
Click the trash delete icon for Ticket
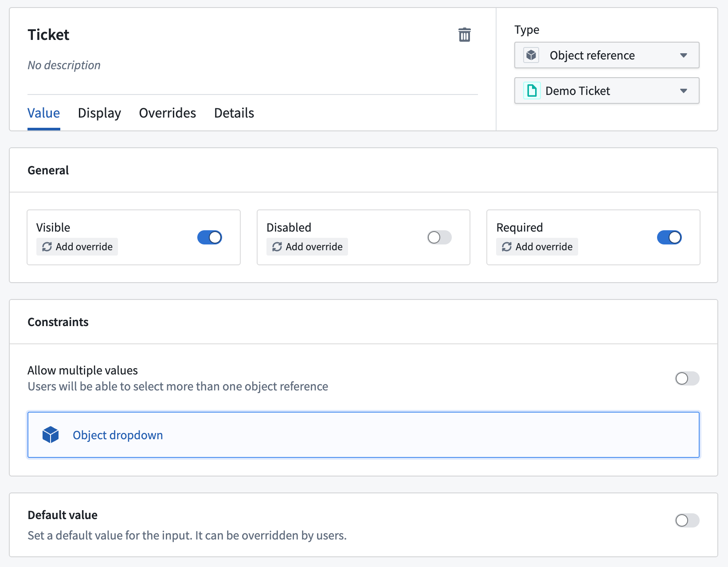click(x=464, y=35)
